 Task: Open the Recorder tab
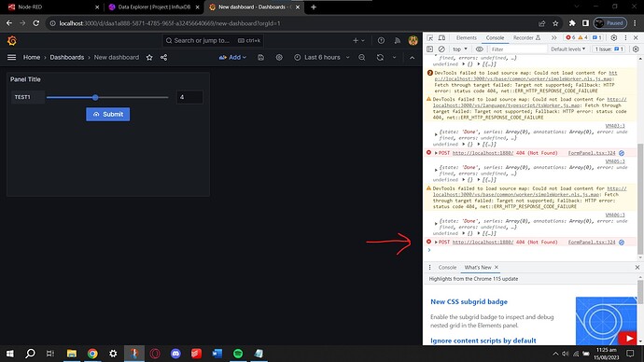pyautogui.click(x=526, y=37)
